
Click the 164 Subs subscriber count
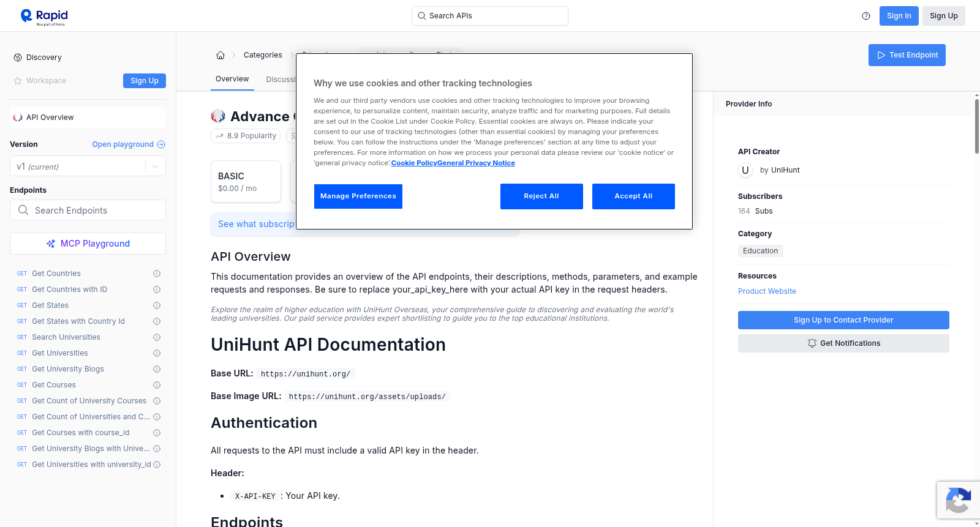click(x=755, y=211)
